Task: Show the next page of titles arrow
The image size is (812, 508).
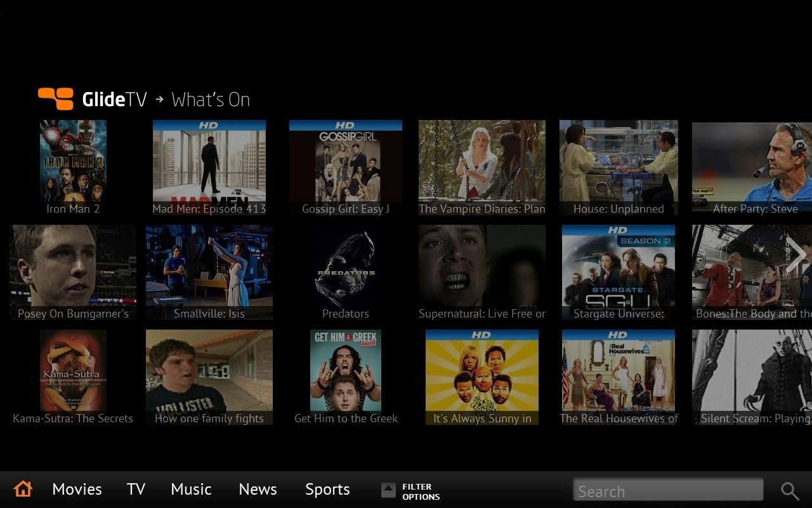Action: pos(796,255)
